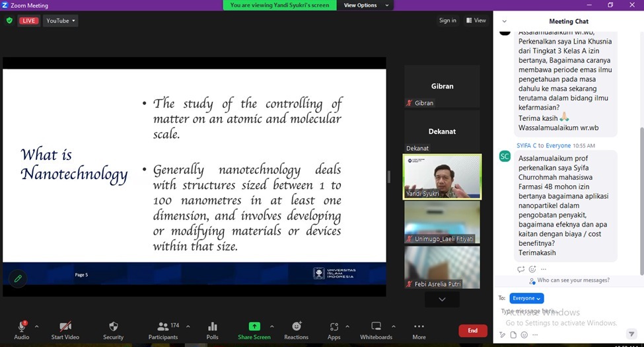Click the annotation pencil on shared screen
Screen dimensions: 644x347
[18, 278]
